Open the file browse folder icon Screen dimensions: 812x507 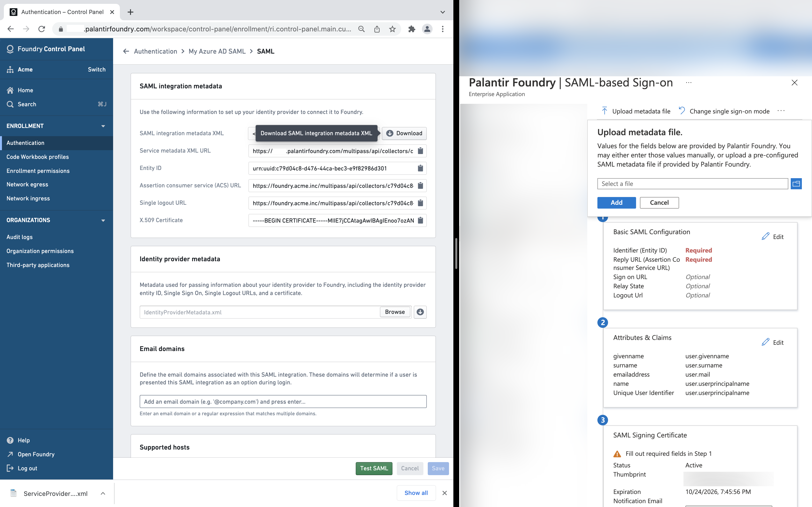[796, 184]
